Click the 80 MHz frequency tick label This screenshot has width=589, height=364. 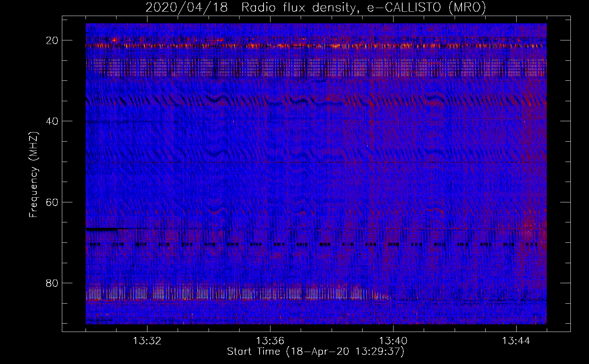(x=52, y=283)
